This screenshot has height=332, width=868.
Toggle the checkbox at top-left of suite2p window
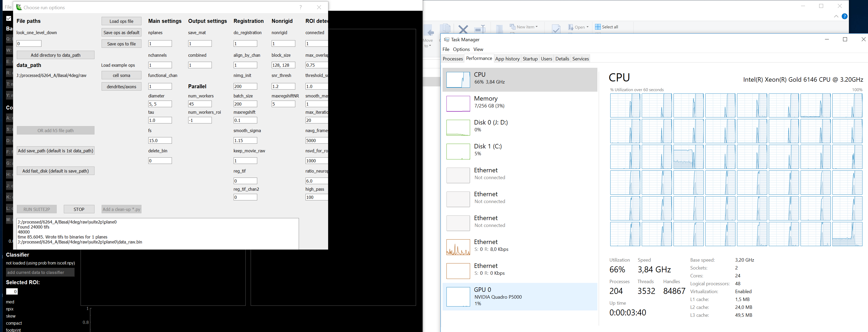[x=9, y=19]
